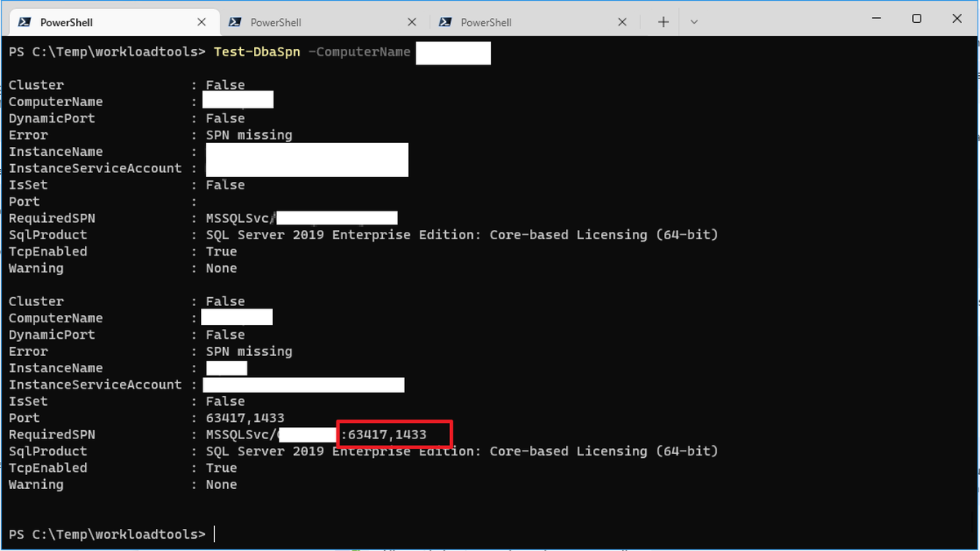This screenshot has height=551, width=980.
Task: Open a new tab with plus button
Action: 663,22
